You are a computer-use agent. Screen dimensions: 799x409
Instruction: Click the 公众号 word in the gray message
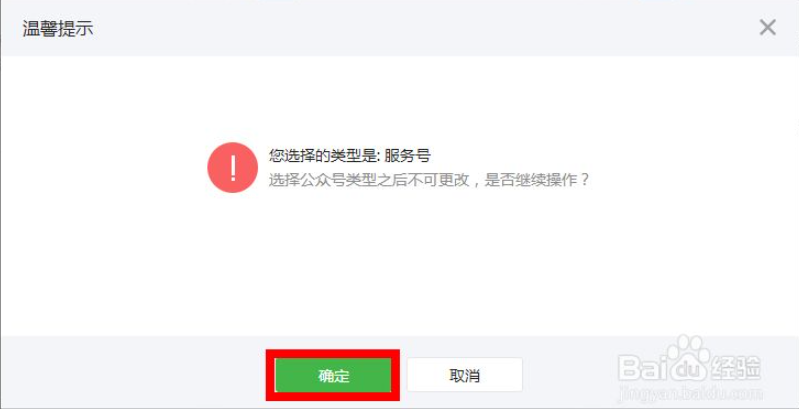pyautogui.click(x=322, y=180)
